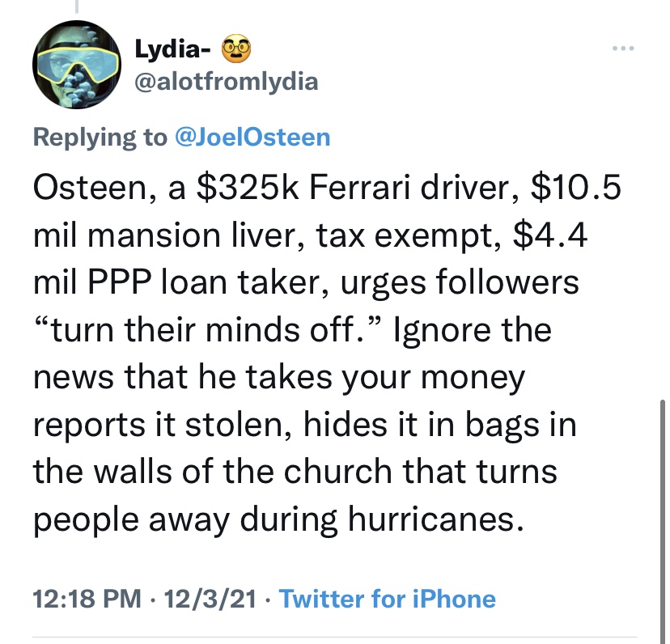Click the scrollbar on the right edge
The image size is (670, 644).
[x=663, y=502]
